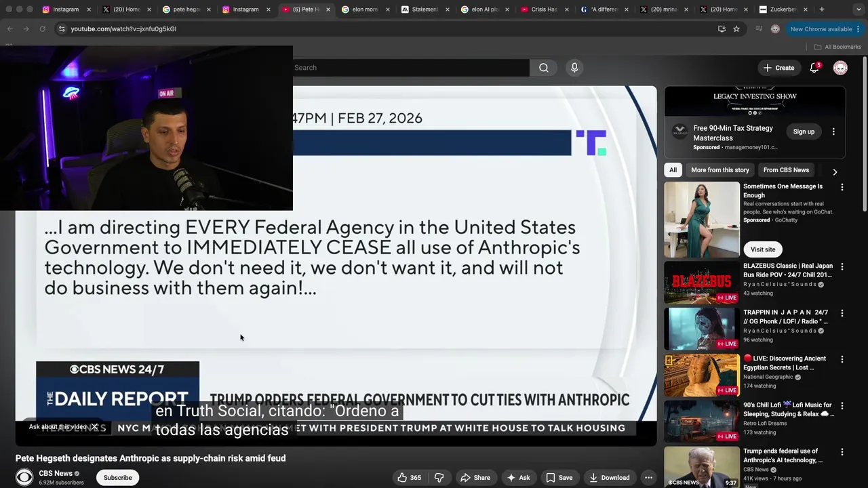Open Chrome's tab search dropdown

click(x=857, y=9)
